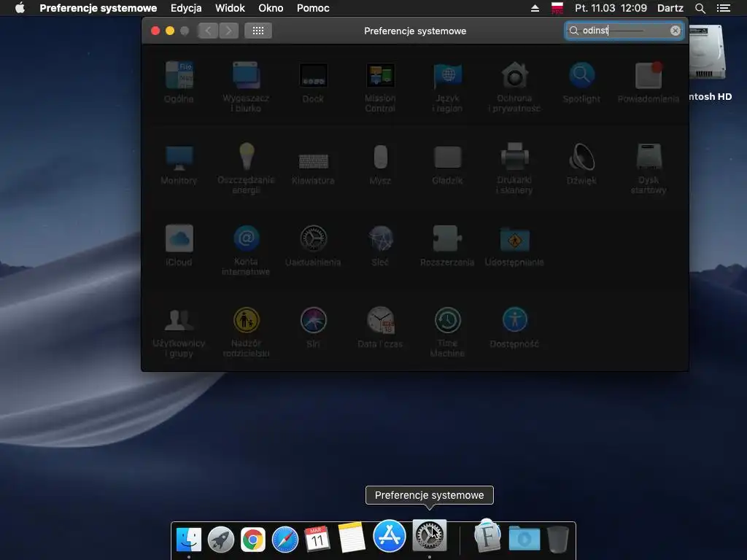The width and height of the screenshot is (747, 560).
Task: Open Dysk startowy preference pane
Action: coord(649,168)
